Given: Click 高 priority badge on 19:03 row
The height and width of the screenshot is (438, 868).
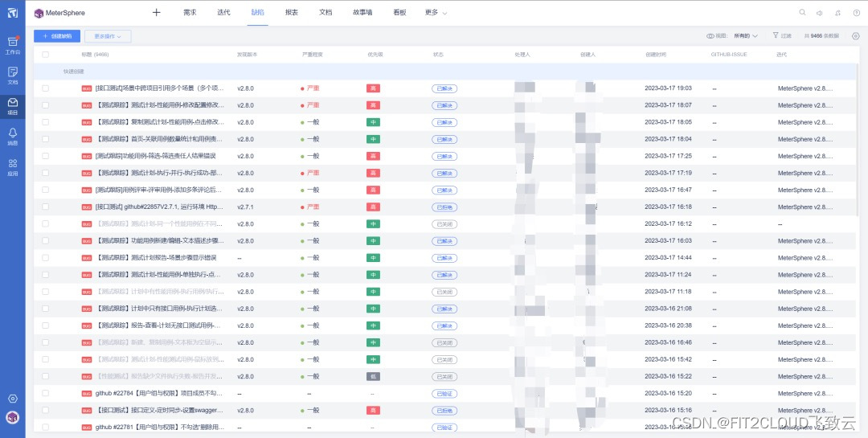Looking at the screenshot, I should 373,88.
